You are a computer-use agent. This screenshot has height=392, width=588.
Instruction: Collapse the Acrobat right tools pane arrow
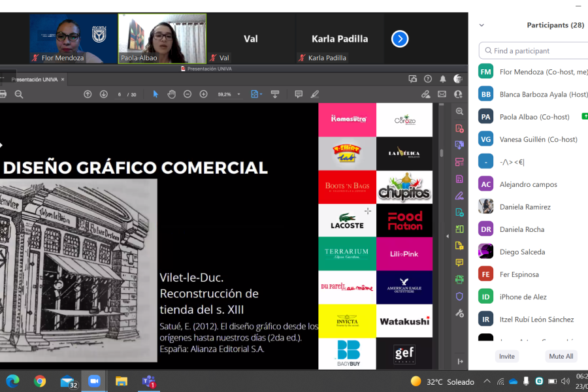coord(448,237)
